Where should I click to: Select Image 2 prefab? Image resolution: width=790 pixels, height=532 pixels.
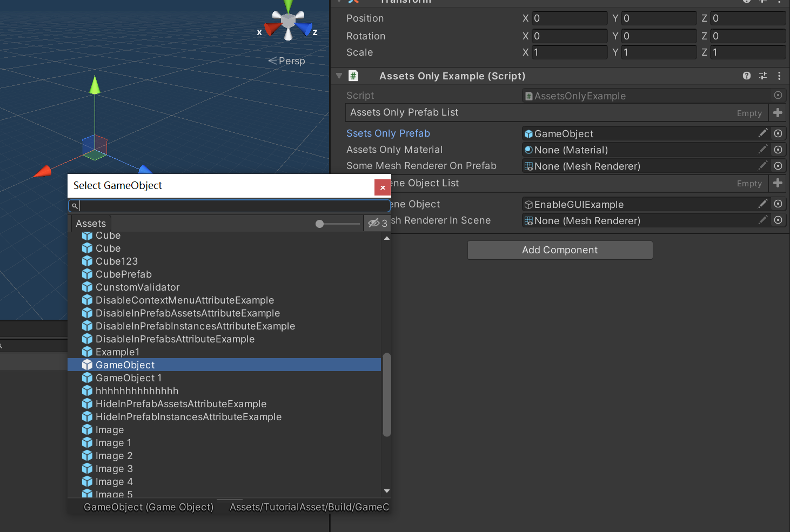pos(224,456)
